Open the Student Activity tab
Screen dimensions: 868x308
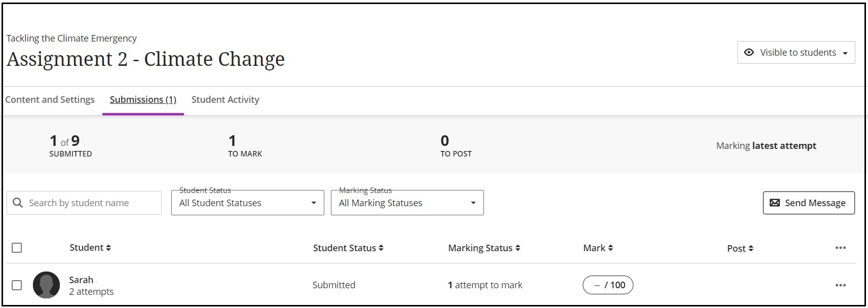coord(225,100)
